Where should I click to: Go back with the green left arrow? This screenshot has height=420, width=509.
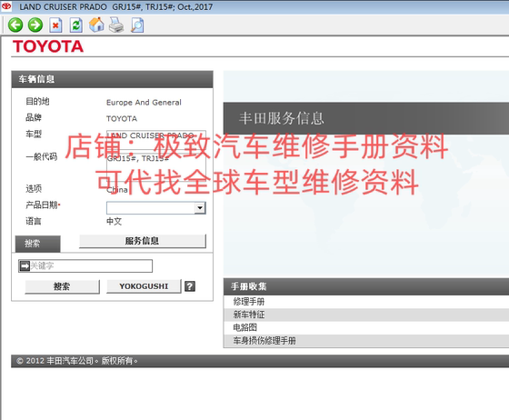(x=15, y=25)
